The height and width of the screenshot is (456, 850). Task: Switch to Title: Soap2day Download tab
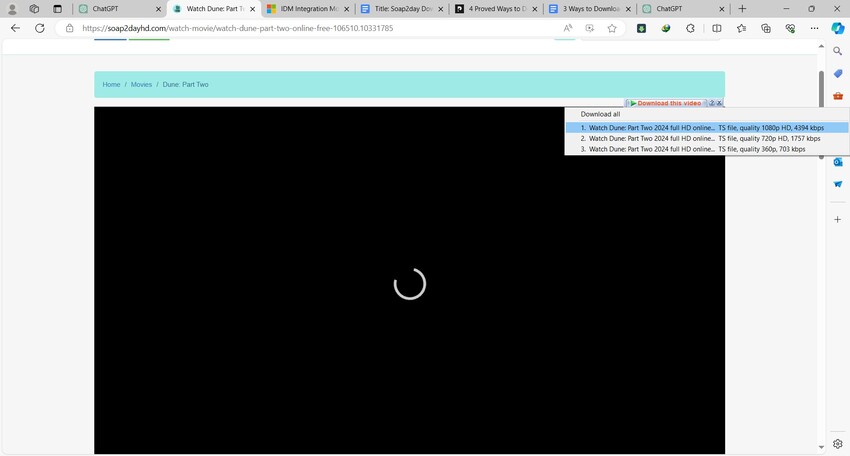(x=402, y=9)
